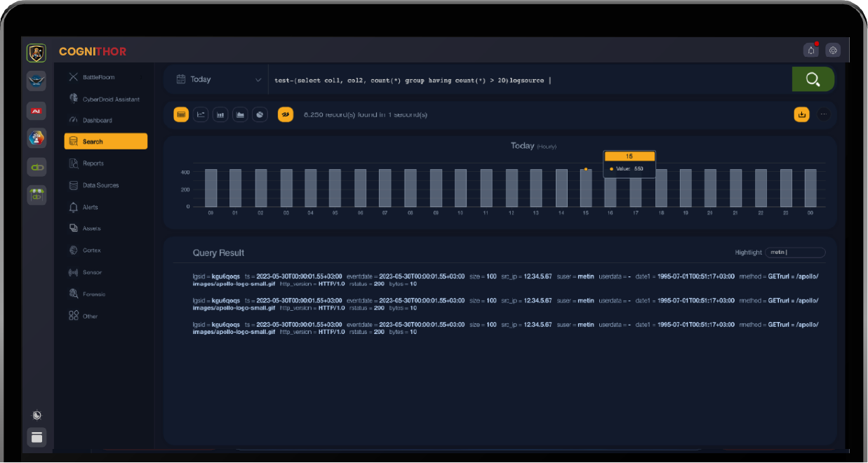The width and height of the screenshot is (868, 463).
Task: Open the BattleRoom menu item
Action: [x=98, y=77]
